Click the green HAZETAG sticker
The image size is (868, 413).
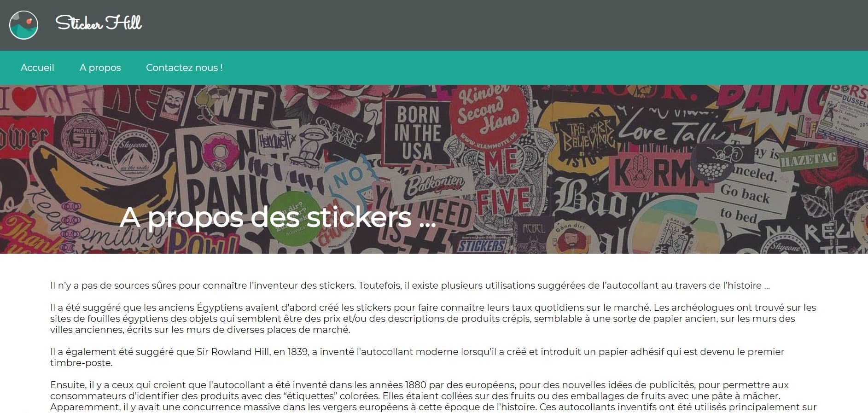coord(808,159)
